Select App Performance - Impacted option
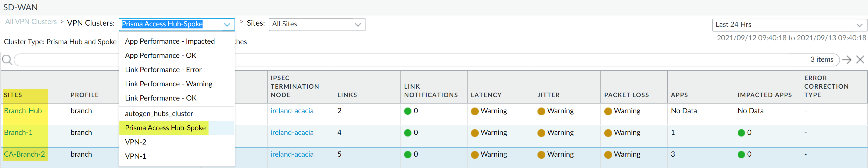Screen dimensions: 868x168 tap(169, 41)
